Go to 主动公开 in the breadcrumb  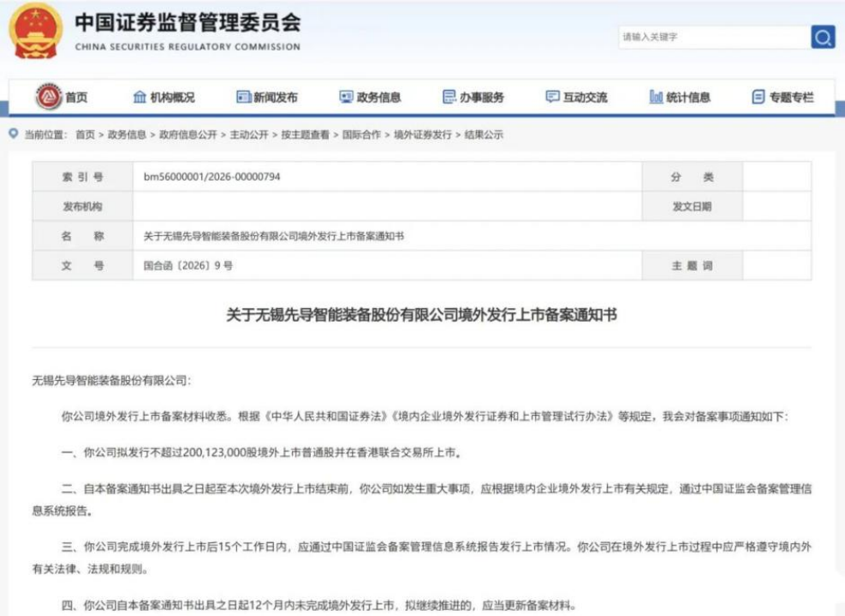[x=249, y=134]
